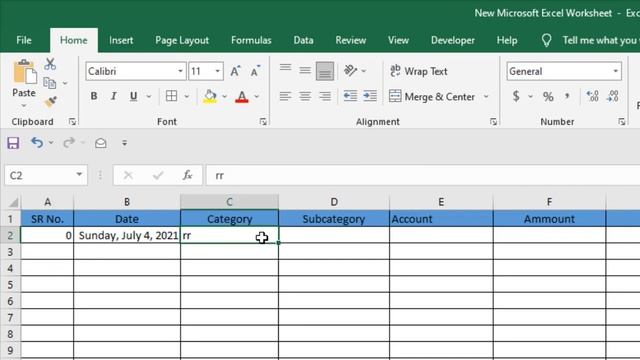This screenshot has width=640, height=360.
Task: Redo the last undone action
Action: tap(69, 142)
